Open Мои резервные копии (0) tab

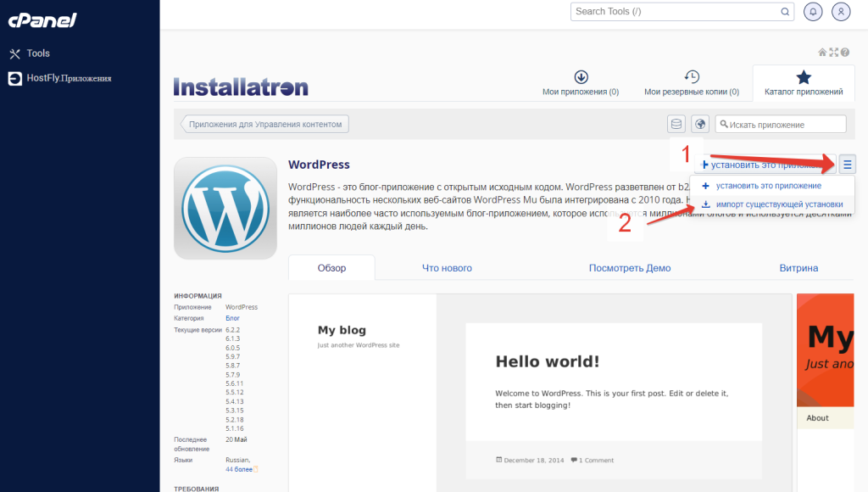tap(692, 83)
